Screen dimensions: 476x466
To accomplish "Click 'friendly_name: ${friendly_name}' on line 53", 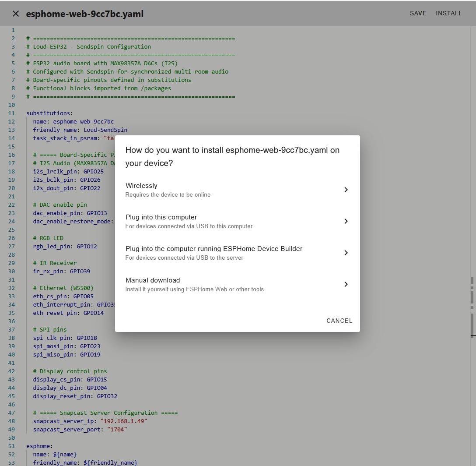I will click(85, 462).
